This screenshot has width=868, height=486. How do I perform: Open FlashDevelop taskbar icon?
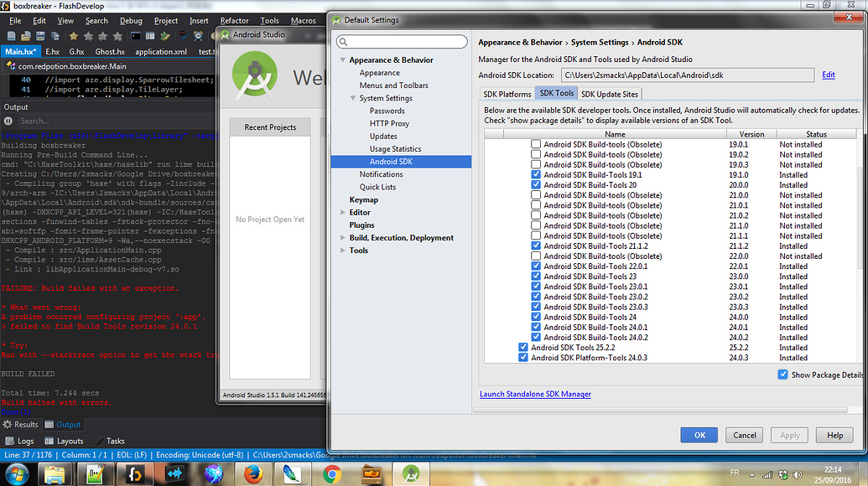[x=134, y=474]
